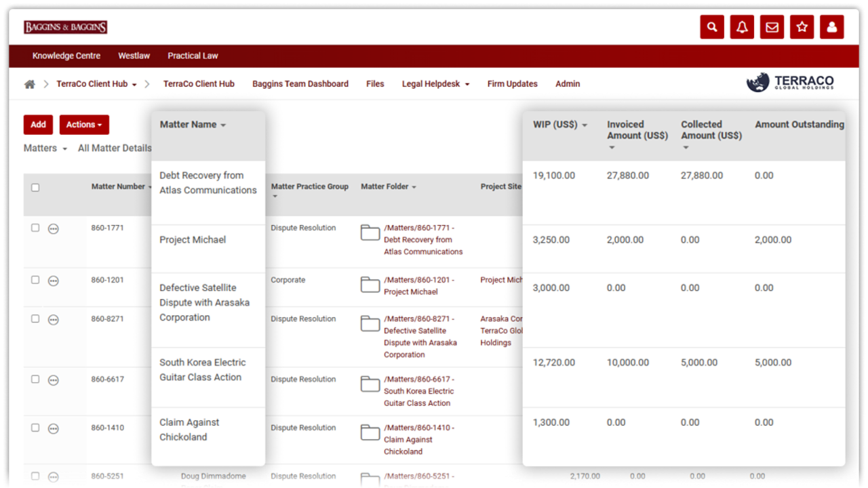Click the red Add button
Image resolution: width=868 pixels, height=488 pixels.
click(38, 125)
